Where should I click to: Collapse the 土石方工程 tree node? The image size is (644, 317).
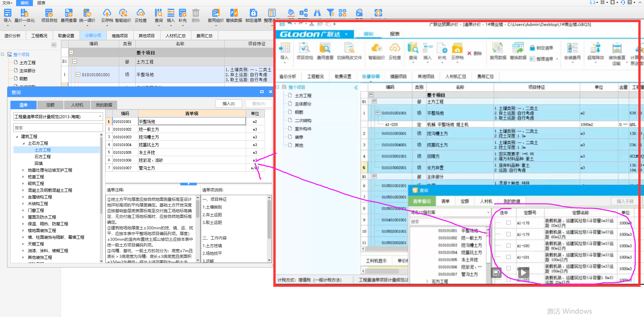pyautogui.click(x=24, y=143)
